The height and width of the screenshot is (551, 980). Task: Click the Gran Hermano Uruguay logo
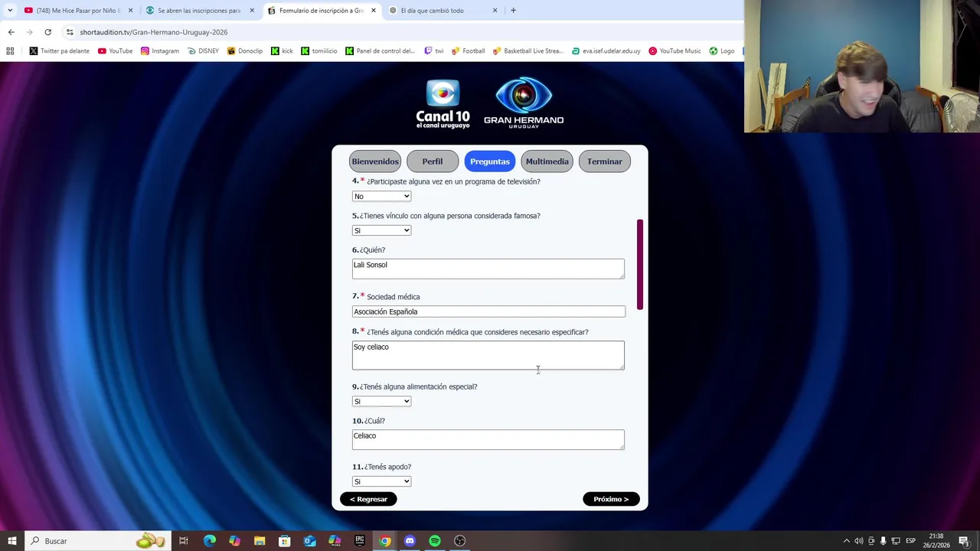pyautogui.click(x=524, y=102)
